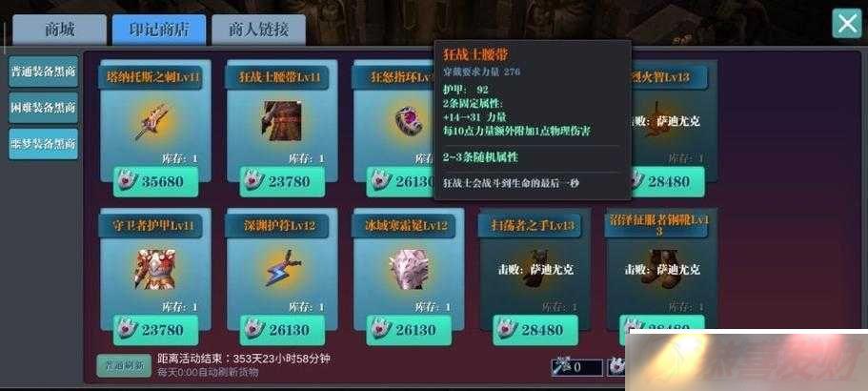Buy 狂战士腰带 for 23780
This screenshot has width=868, height=391.
tap(282, 181)
